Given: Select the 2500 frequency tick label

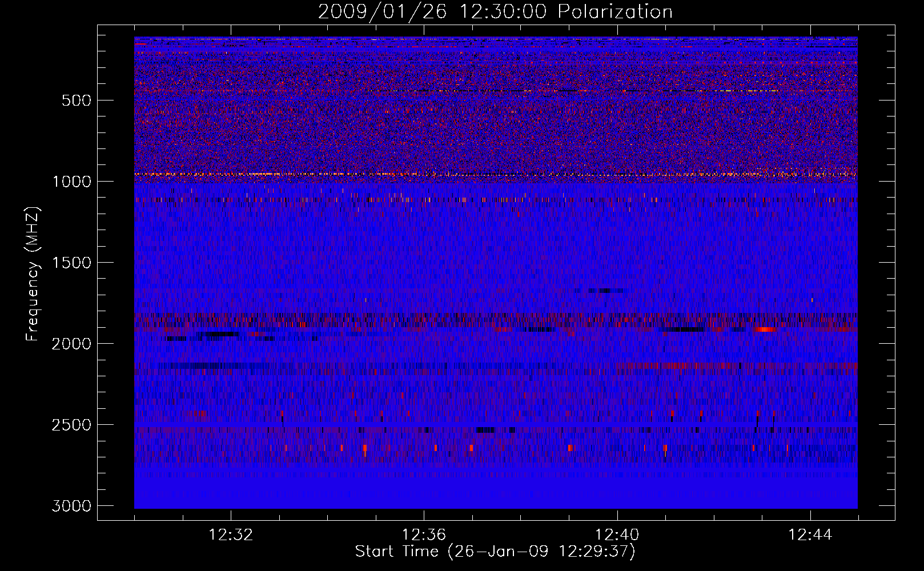Looking at the screenshot, I should pos(71,425).
